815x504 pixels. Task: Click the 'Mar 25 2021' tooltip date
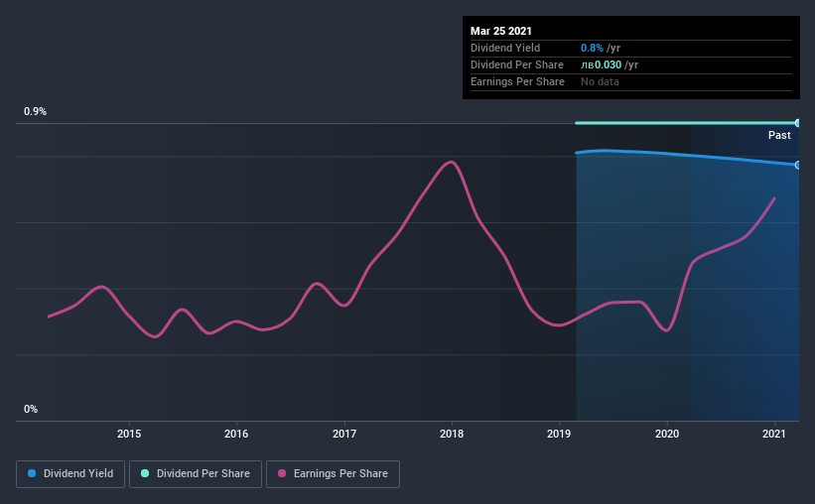[x=501, y=31]
